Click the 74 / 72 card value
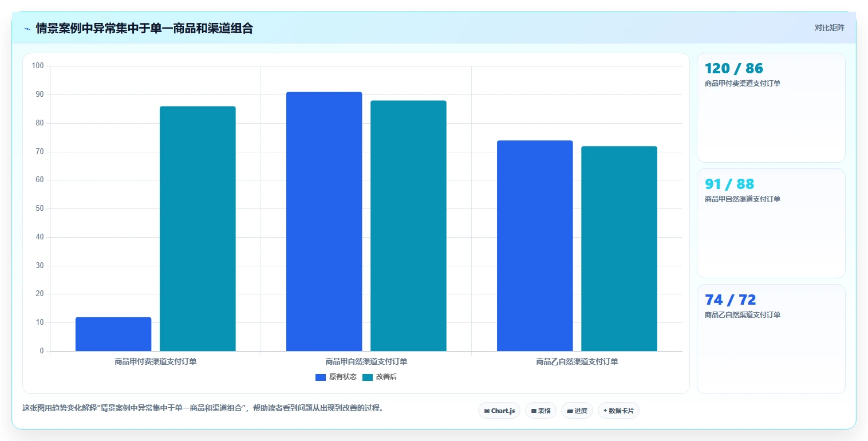The width and height of the screenshot is (868, 441). click(731, 300)
